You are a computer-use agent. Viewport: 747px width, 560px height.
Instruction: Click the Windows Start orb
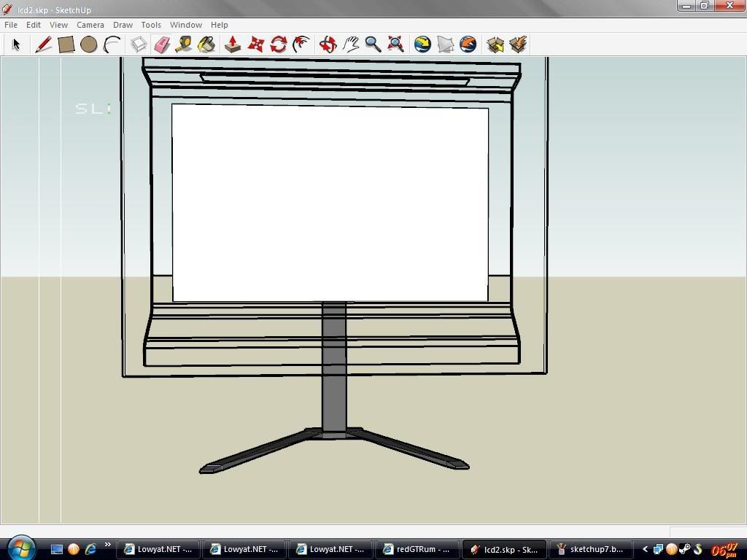[x=20, y=548]
